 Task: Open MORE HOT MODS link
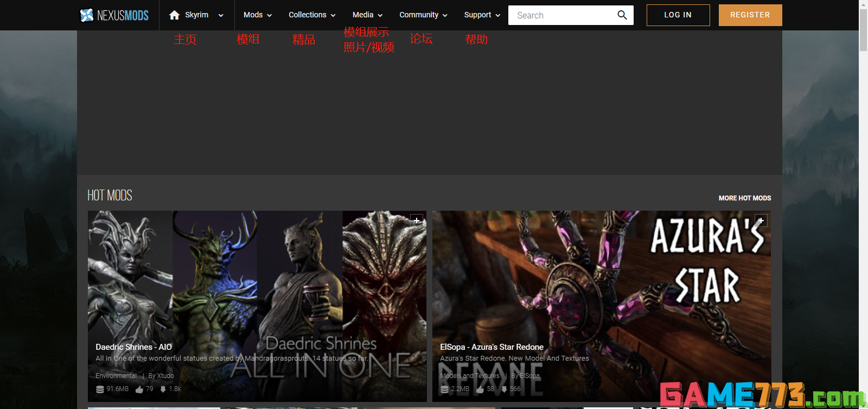745,198
